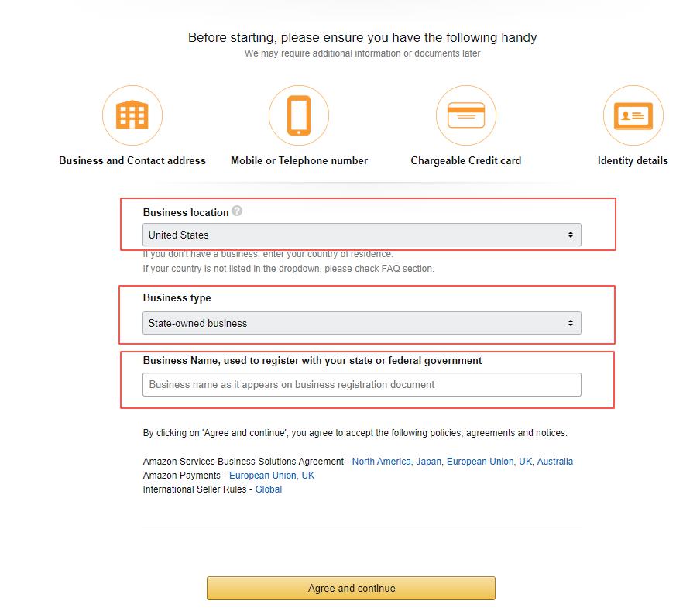Open the Business location dropdown

pyautogui.click(x=362, y=235)
